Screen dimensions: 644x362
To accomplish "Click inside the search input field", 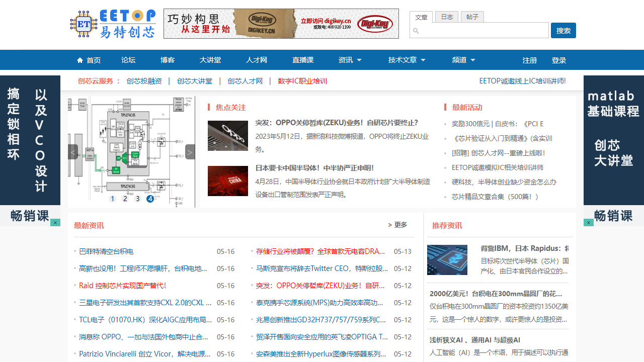I will coord(479,30).
